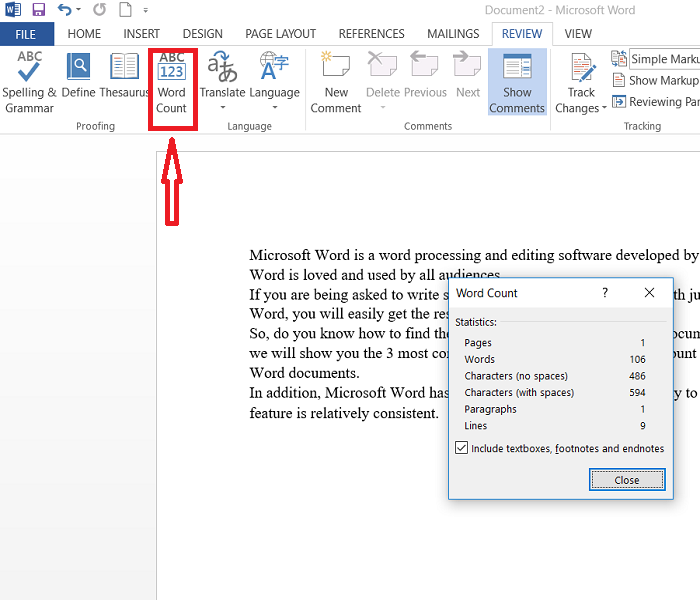Image resolution: width=700 pixels, height=600 pixels.
Task: Close the Word Count dialog with X
Action: (650, 293)
